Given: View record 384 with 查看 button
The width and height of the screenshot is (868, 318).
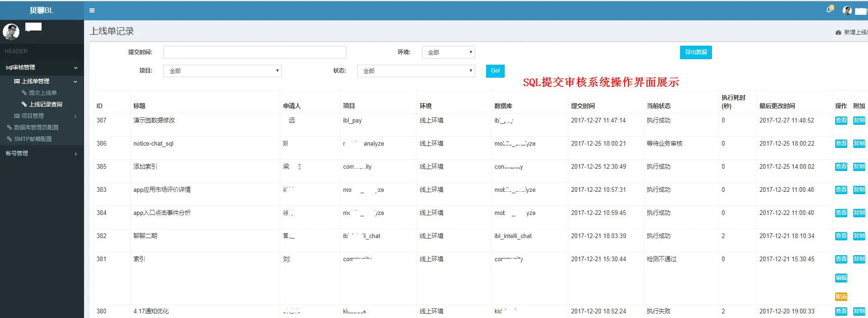Looking at the screenshot, I should (841, 213).
